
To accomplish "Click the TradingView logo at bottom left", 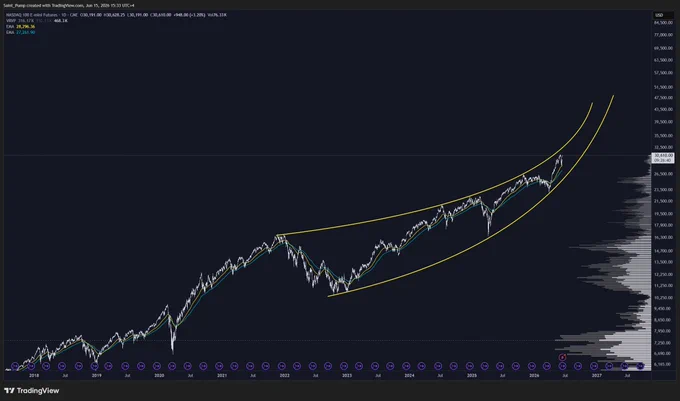I will (x=31, y=391).
